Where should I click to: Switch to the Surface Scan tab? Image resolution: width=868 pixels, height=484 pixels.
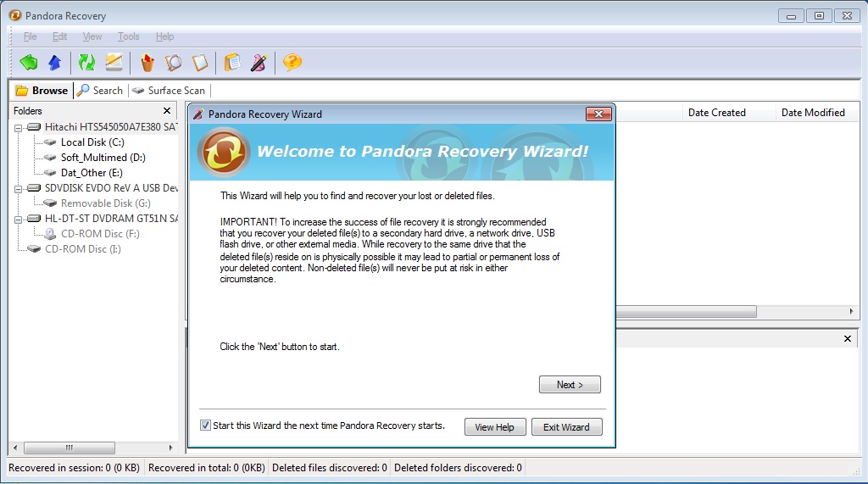[x=169, y=90]
